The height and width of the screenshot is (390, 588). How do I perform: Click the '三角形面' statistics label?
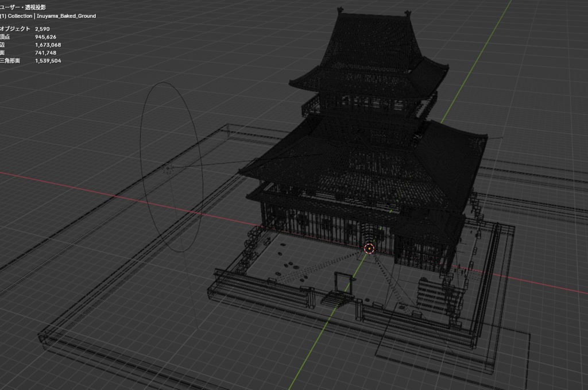coord(10,61)
